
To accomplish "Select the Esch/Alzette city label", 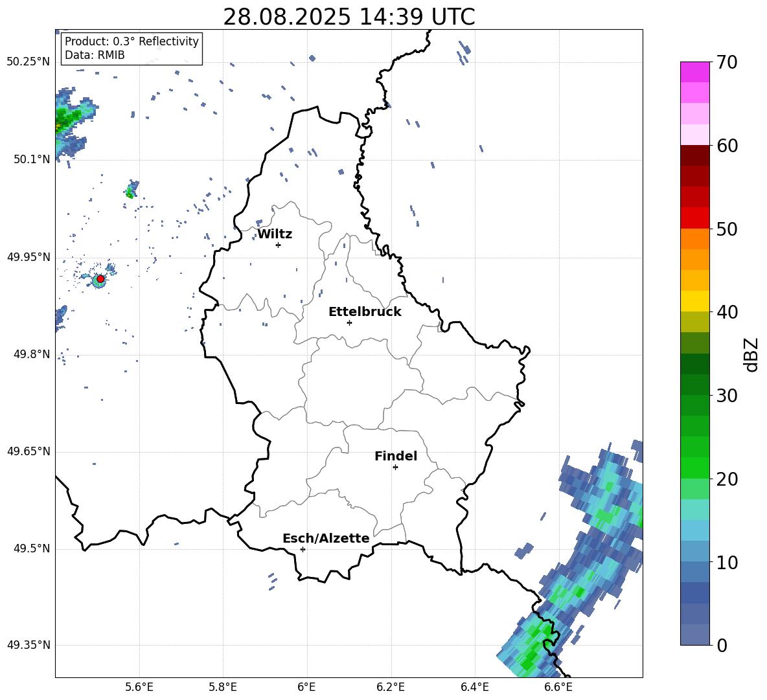I will (x=326, y=538).
